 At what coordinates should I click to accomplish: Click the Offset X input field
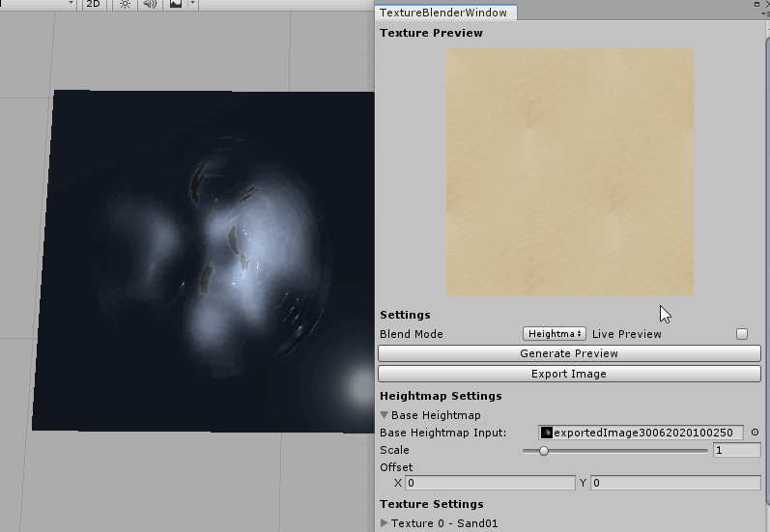point(490,483)
